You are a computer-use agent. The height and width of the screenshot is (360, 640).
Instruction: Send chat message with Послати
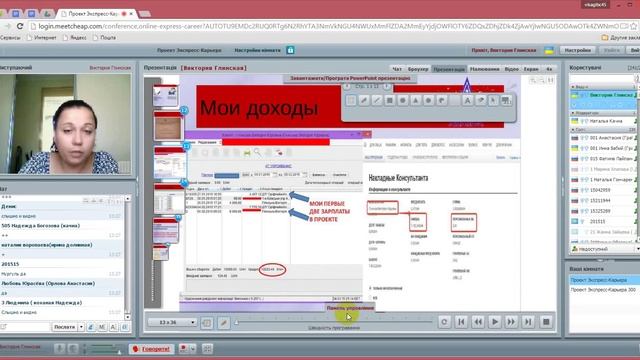64,327
